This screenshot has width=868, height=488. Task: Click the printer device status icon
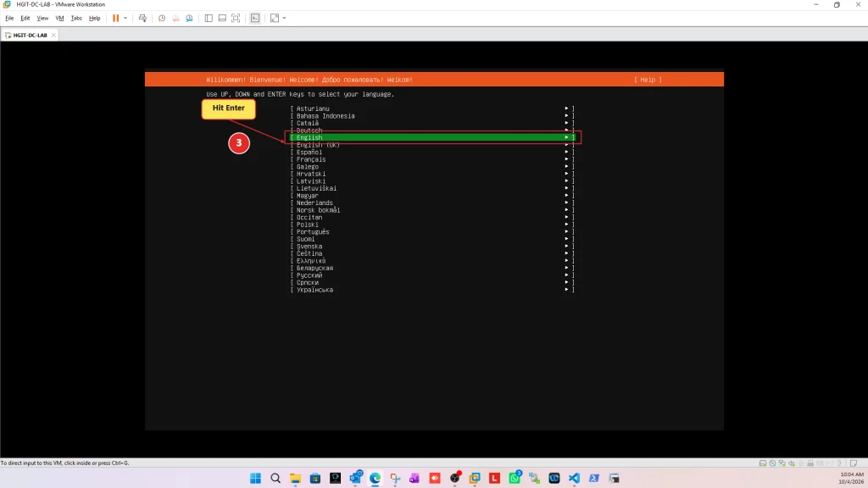(x=810, y=463)
